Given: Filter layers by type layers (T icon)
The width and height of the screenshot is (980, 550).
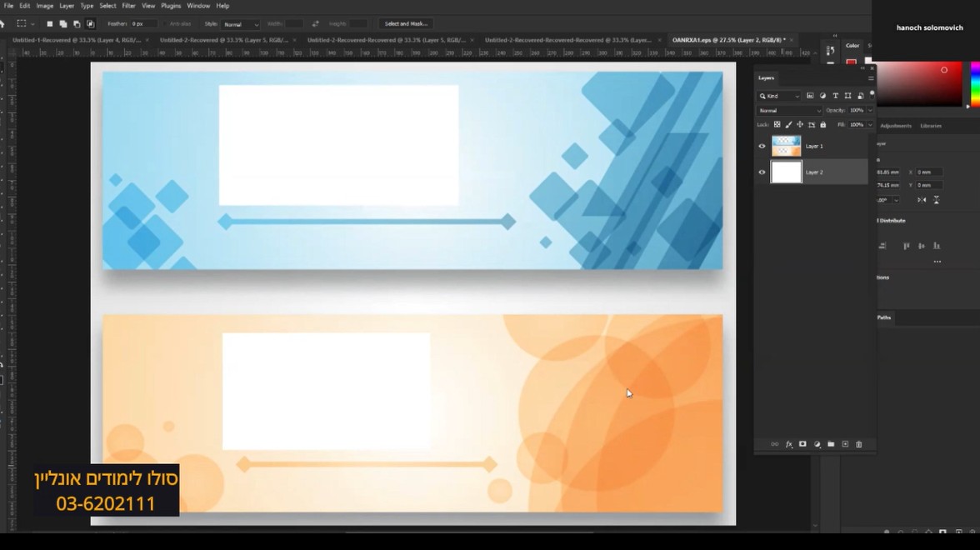Looking at the screenshot, I should [836, 96].
